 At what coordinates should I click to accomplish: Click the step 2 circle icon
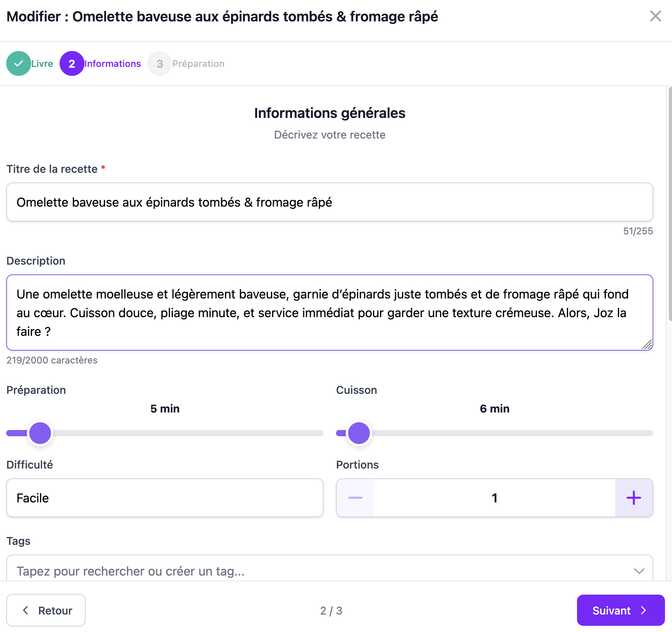point(72,63)
